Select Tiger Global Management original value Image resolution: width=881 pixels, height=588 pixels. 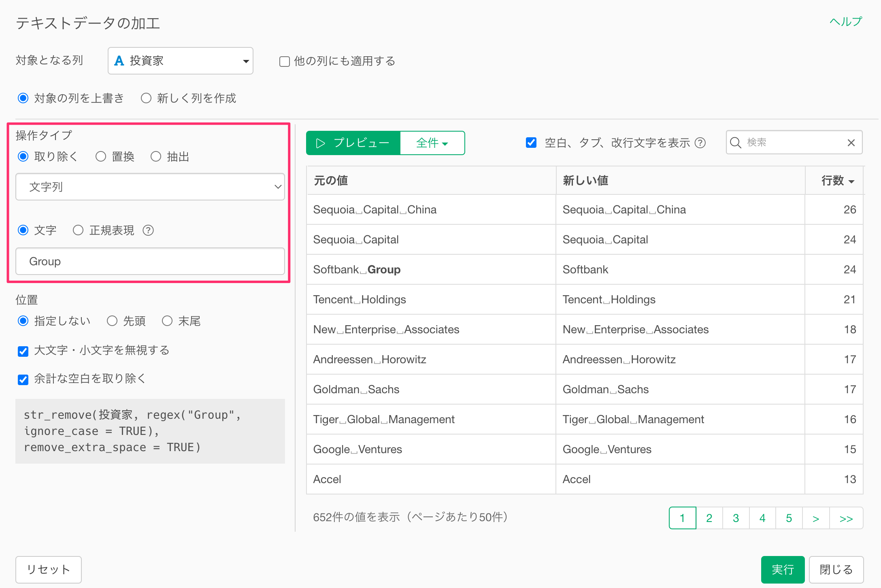431,419
